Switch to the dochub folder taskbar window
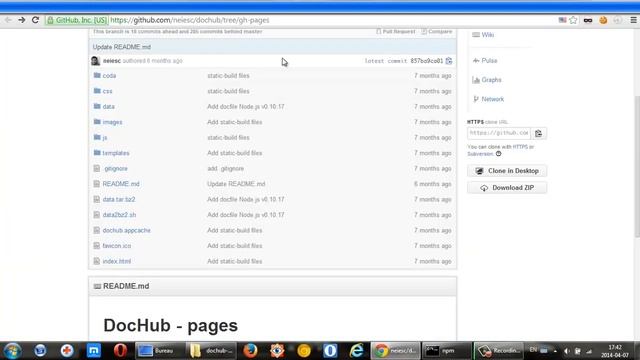Screen dimensions: 640x360 pos(211,351)
